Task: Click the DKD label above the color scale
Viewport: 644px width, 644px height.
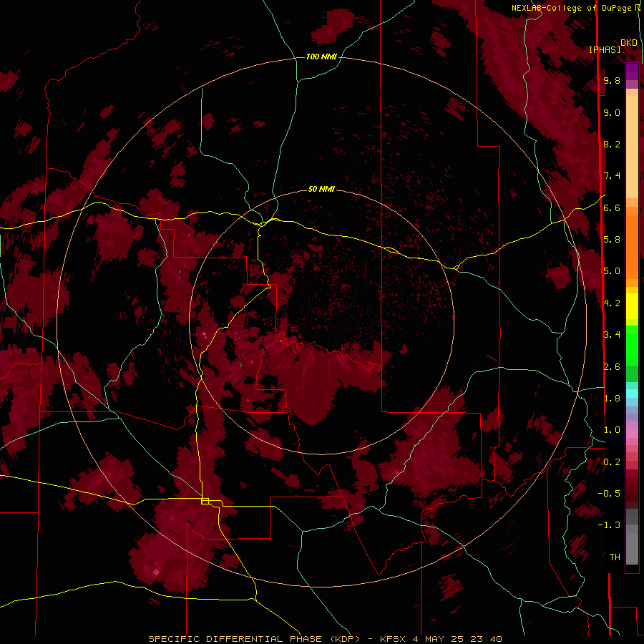Action: pyautogui.click(x=628, y=43)
